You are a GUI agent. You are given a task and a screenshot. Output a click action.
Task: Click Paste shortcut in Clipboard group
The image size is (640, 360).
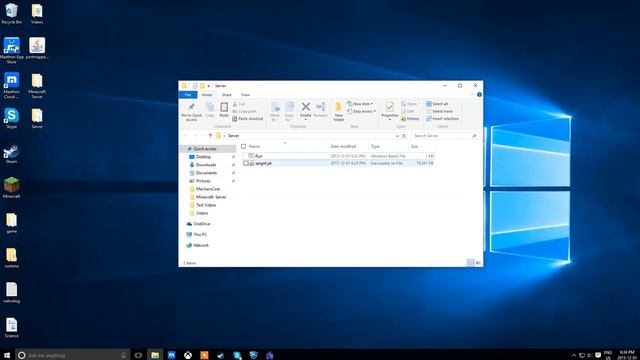coord(248,119)
